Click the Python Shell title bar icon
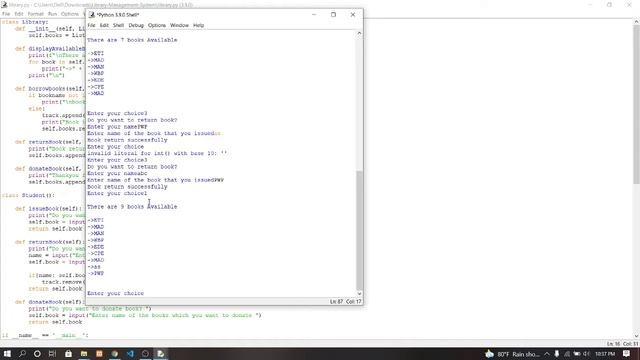 point(92,15)
